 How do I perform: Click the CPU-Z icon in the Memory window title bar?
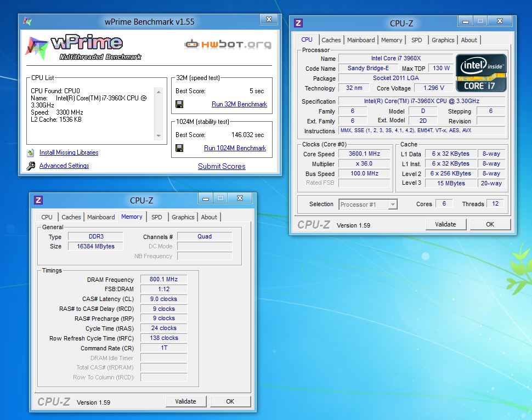click(38, 201)
